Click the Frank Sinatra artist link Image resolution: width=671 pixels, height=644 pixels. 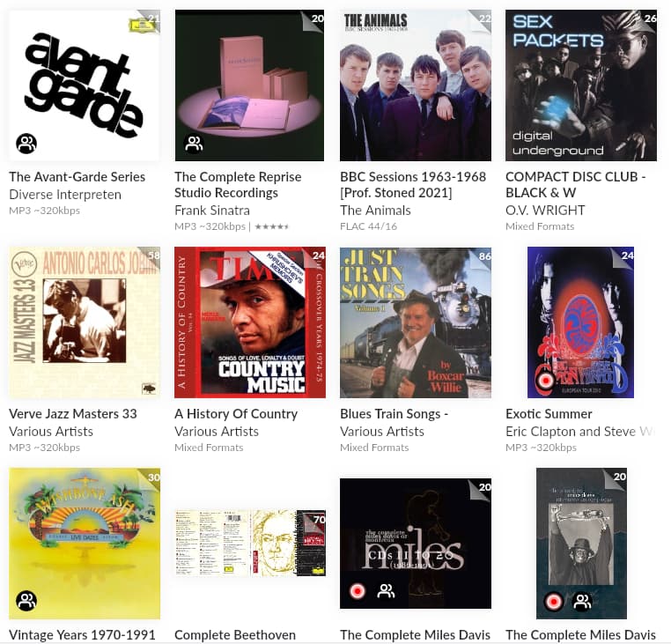pos(212,211)
